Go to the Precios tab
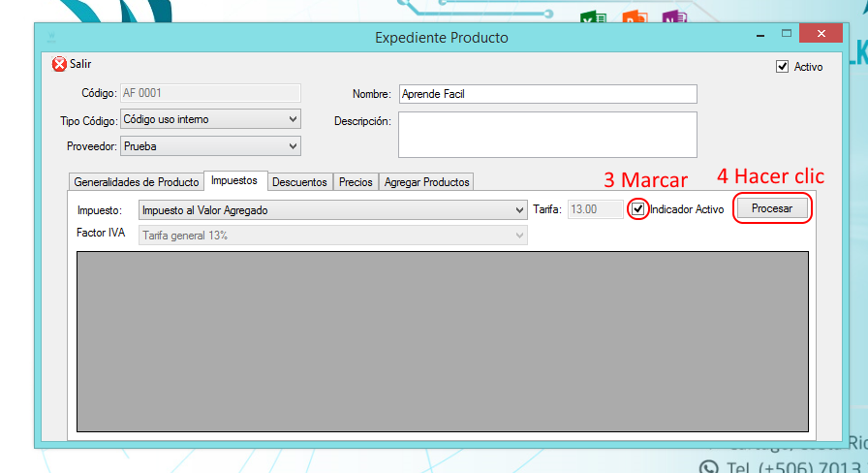This screenshot has width=868, height=473. 356,181
